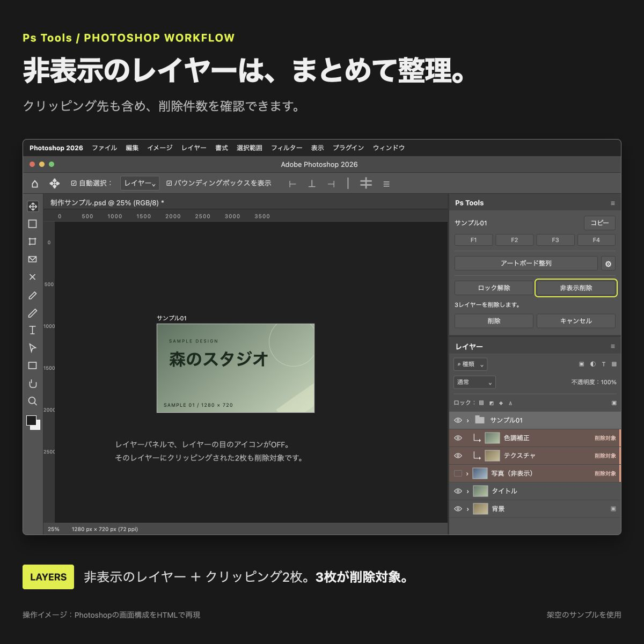
Task: Click the コピー button
Action: point(599,223)
